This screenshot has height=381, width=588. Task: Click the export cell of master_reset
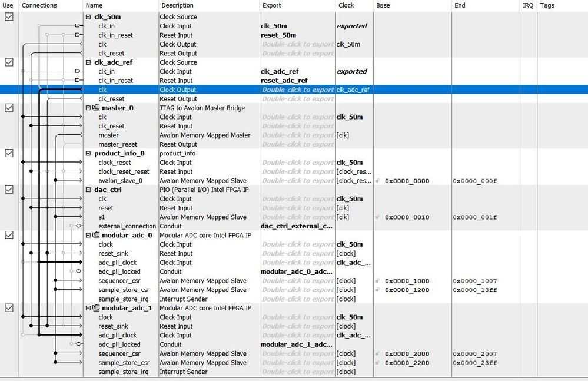point(298,144)
